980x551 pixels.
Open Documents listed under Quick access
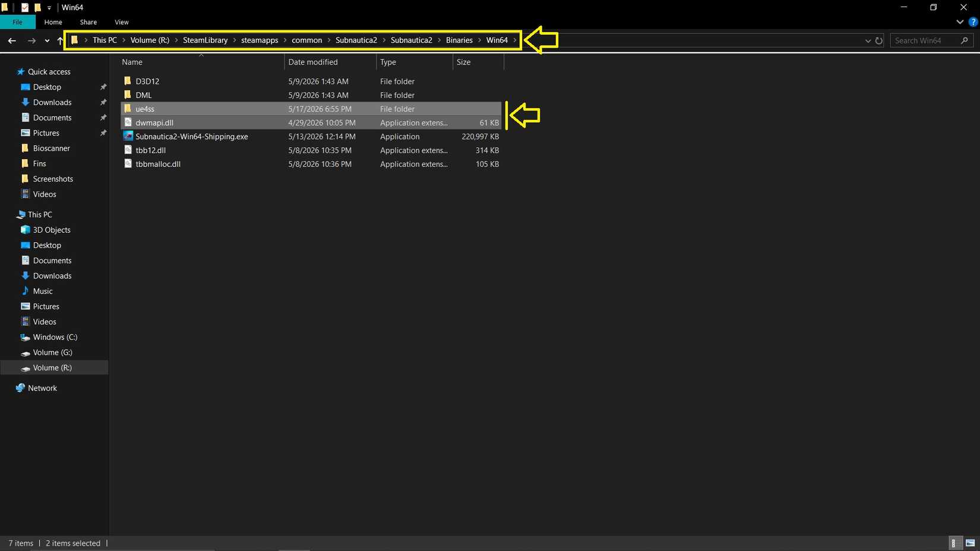click(52, 118)
